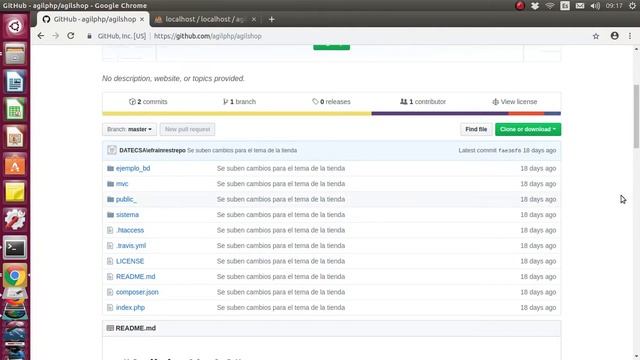Open the LICENSE file

130,261
